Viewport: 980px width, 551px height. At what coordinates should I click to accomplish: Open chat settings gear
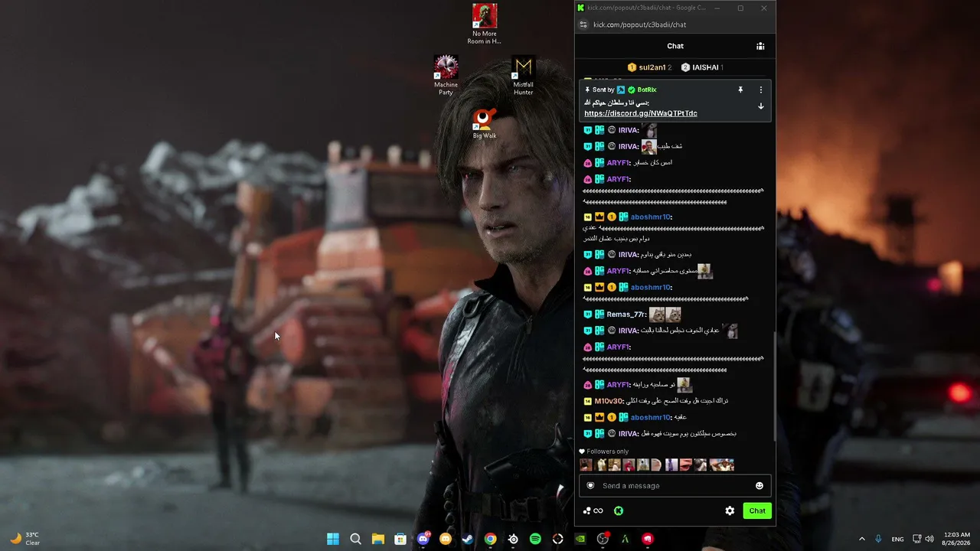pyautogui.click(x=730, y=511)
